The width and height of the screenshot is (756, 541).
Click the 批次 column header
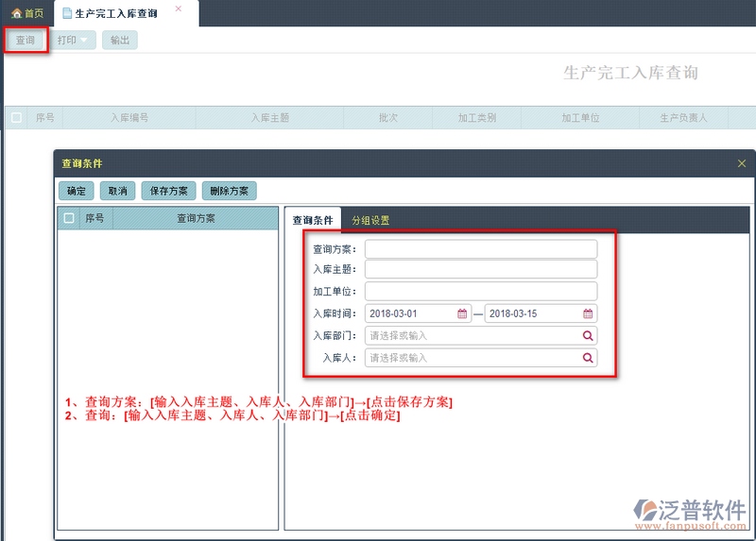tap(388, 117)
